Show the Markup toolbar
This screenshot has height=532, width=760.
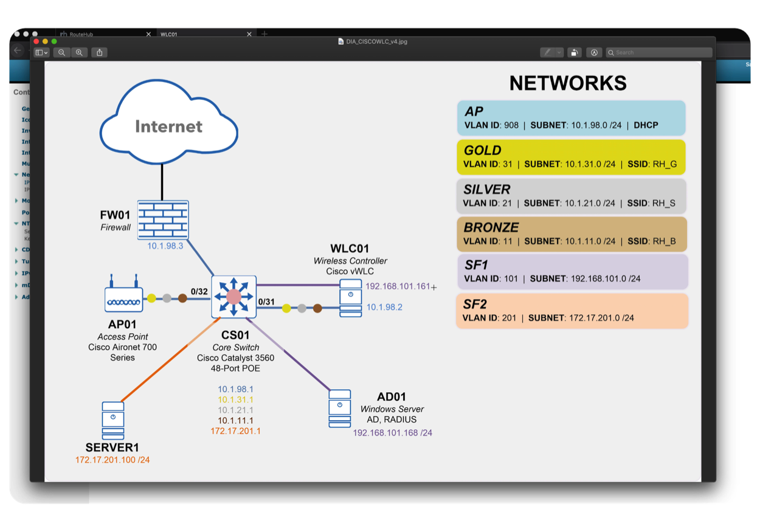(x=594, y=53)
